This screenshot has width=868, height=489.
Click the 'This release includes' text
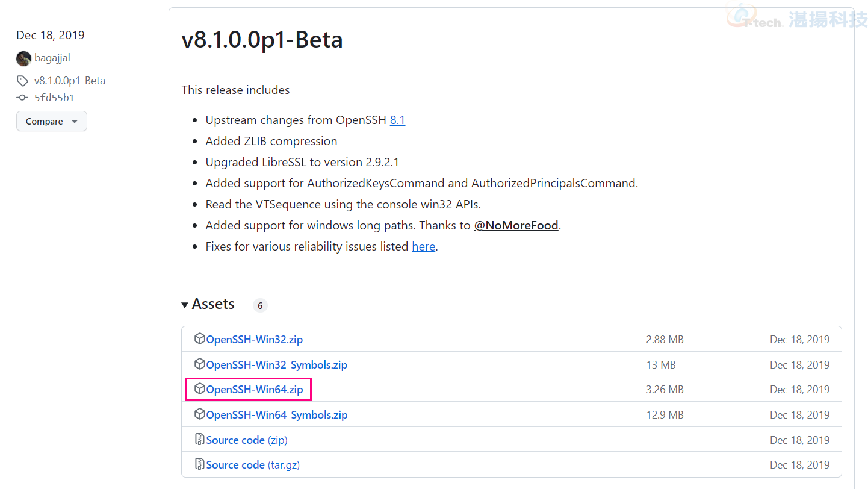click(235, 90)
